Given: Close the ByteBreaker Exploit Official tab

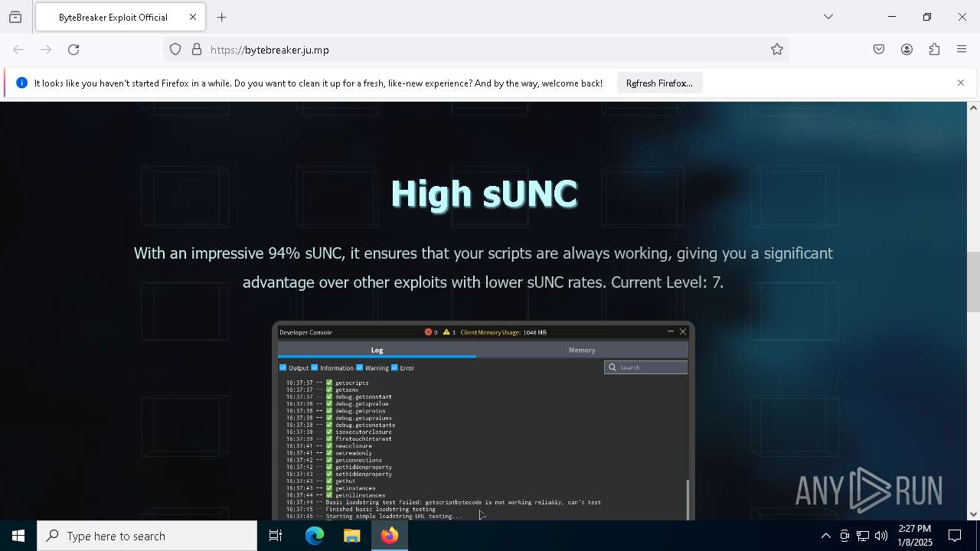Looking at the screenshot, I should tap(193, 17).
